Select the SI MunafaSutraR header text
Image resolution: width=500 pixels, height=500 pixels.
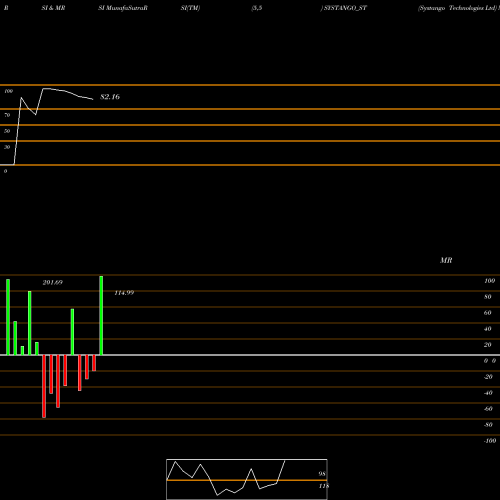point(123,8)
